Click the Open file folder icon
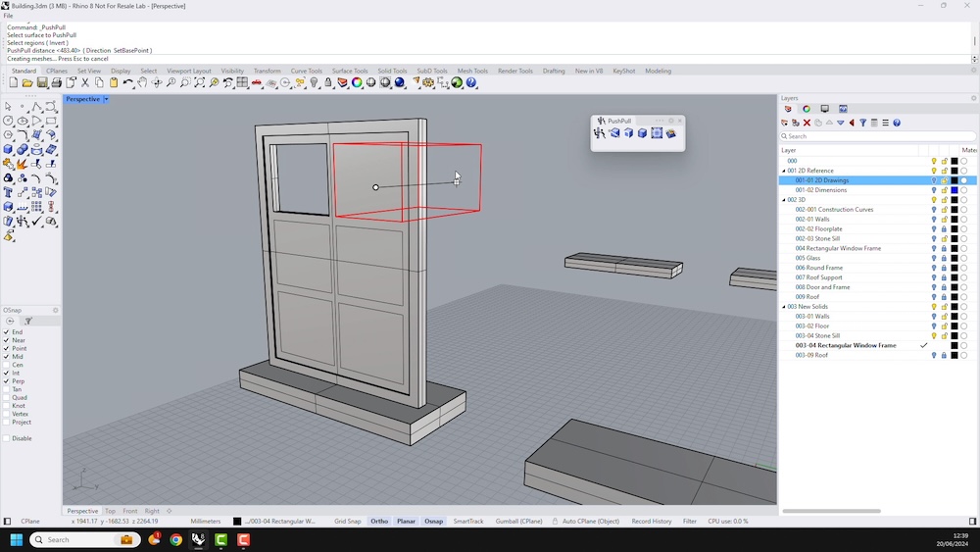This screenshot has width=980, height=552. coord(27,82)
